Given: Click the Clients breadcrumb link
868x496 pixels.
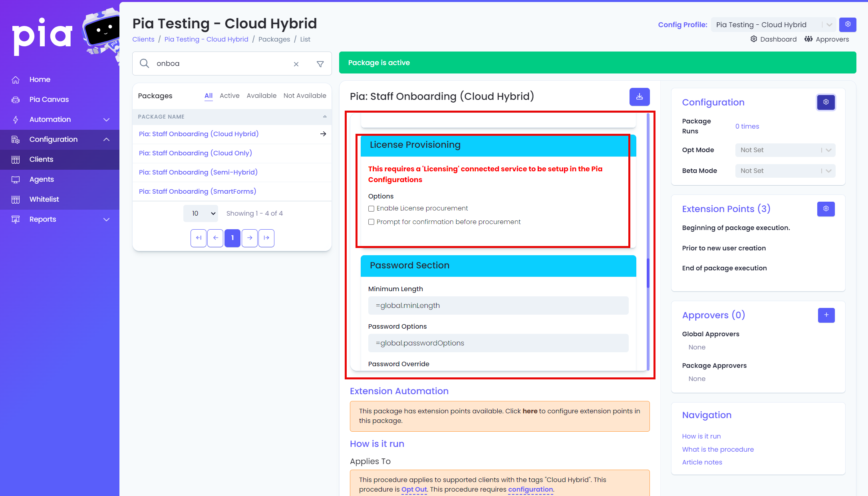Looking at the screenshot, I should tap(143, 39).
